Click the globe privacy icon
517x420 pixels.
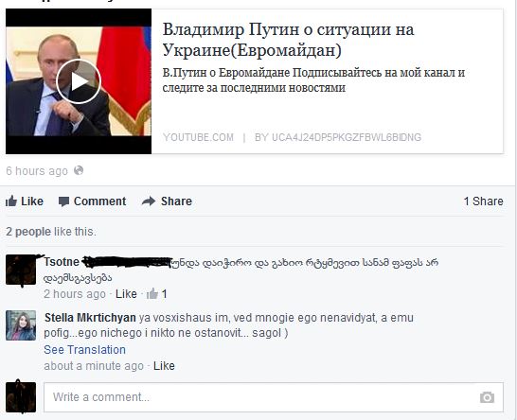point(79,170)
